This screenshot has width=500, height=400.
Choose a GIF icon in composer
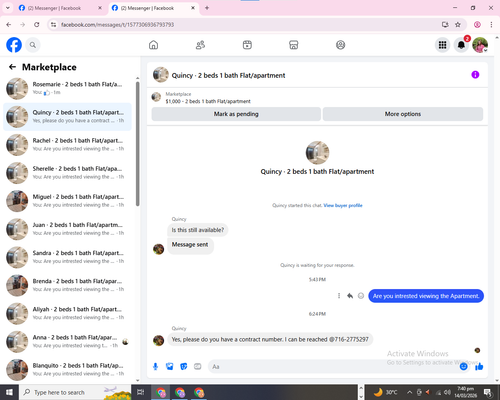(198, 367)
